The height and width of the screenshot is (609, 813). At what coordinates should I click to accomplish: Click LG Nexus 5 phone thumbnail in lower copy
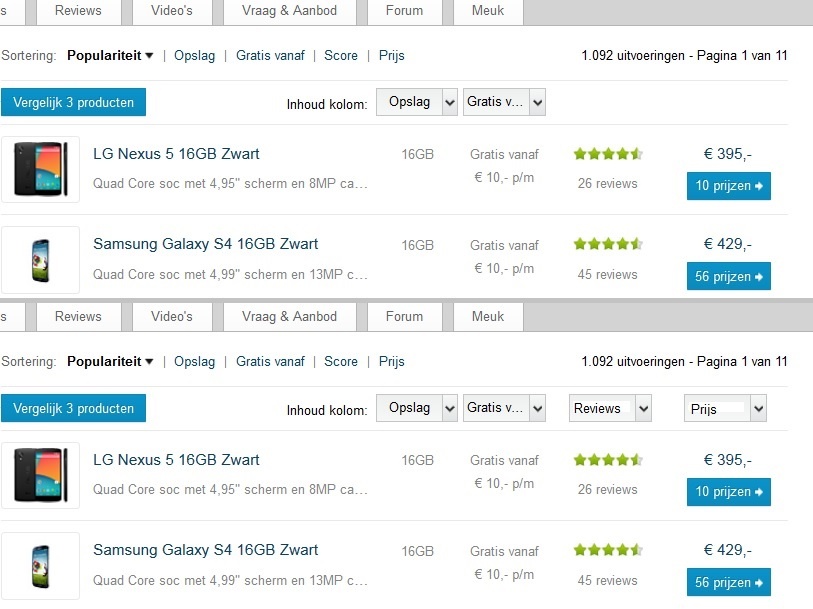40,475
